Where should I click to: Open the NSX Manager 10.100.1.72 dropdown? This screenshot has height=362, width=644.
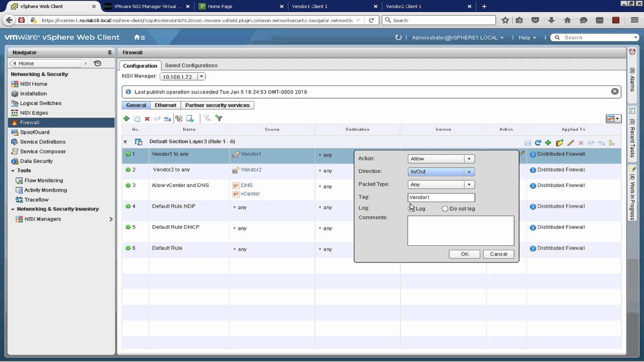point(183,77)
